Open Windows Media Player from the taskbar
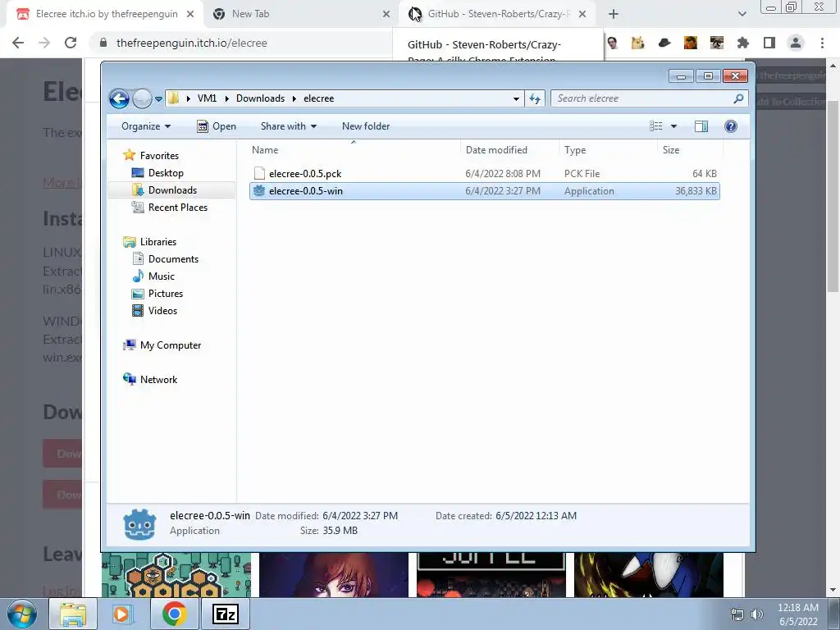 [121, 614]
